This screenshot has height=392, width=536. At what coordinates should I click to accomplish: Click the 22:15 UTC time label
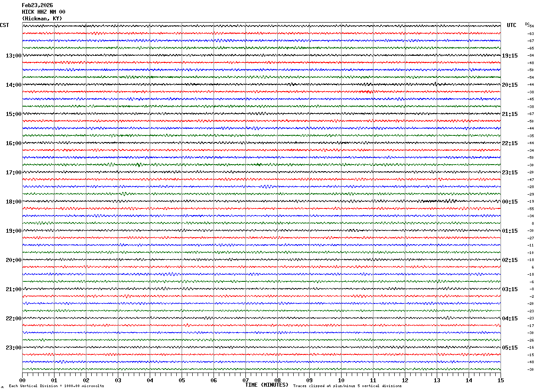click(x=510, y=143)
